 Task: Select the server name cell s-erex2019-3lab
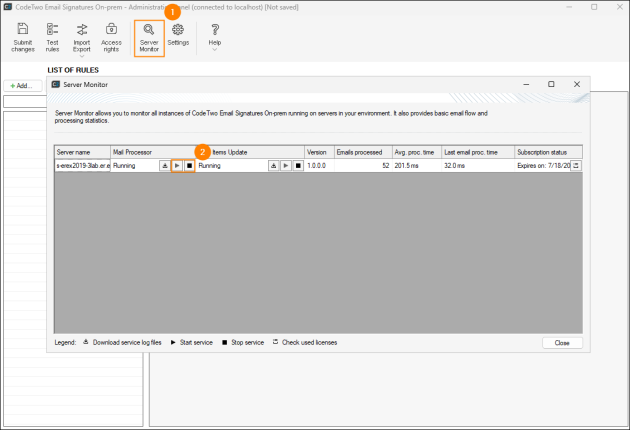pyautogui.click(x=83, y=166)
